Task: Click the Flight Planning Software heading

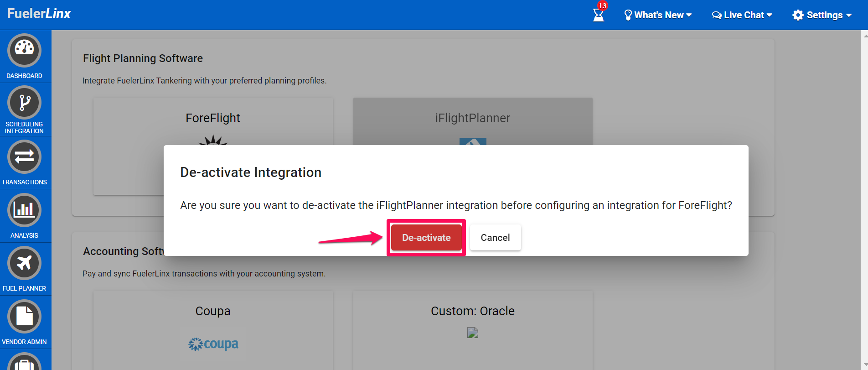Action: [143, 58]
